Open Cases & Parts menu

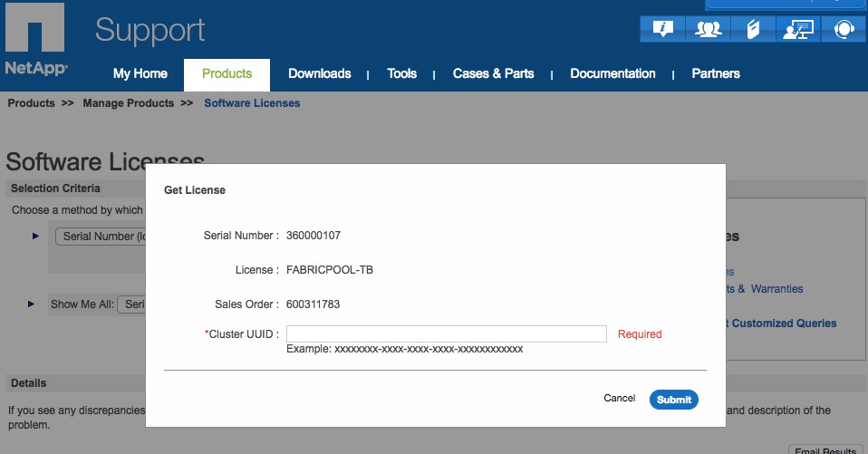493,73
